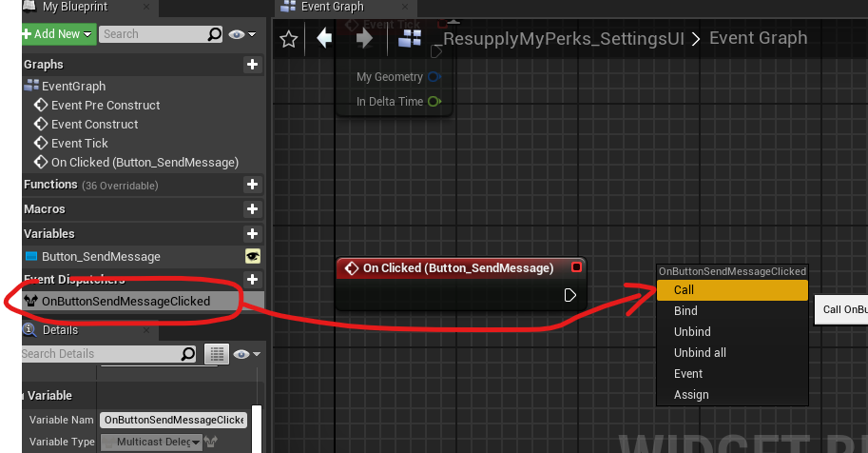Select Event Pre Construct entry
This screenshot has height=453, width=868.
[106, 106]
